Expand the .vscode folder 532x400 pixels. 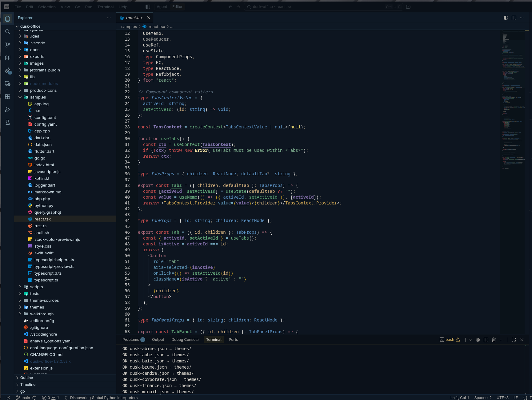65,43
